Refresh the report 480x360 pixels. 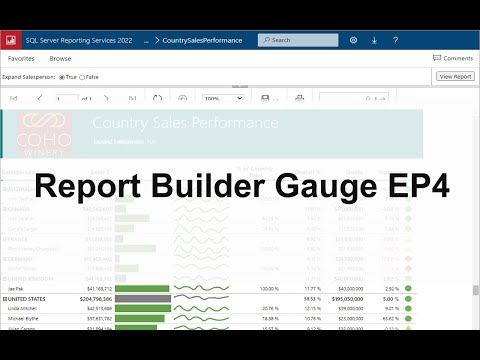157,98
